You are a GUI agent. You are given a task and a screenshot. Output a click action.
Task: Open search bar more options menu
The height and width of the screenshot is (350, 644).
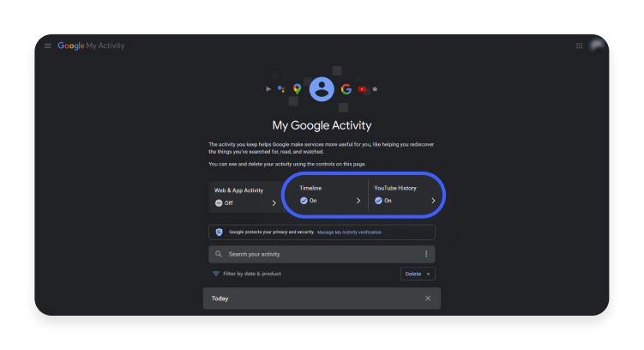(426, 254)
